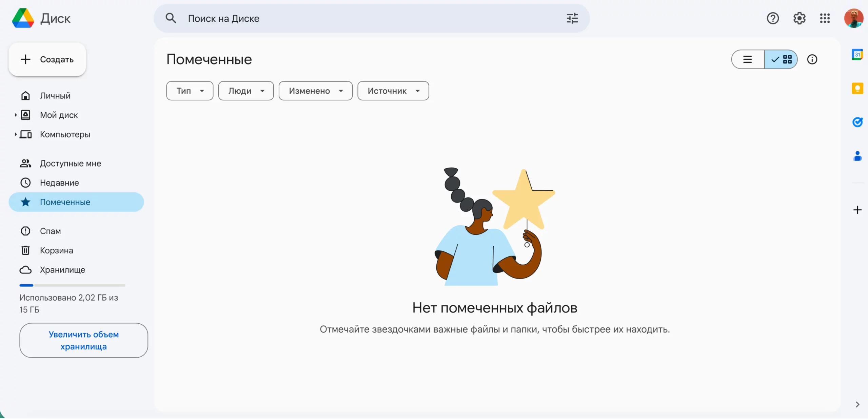868x419 pixels.
Task: Switch to list view layout
Action: (x=748, y=60)
